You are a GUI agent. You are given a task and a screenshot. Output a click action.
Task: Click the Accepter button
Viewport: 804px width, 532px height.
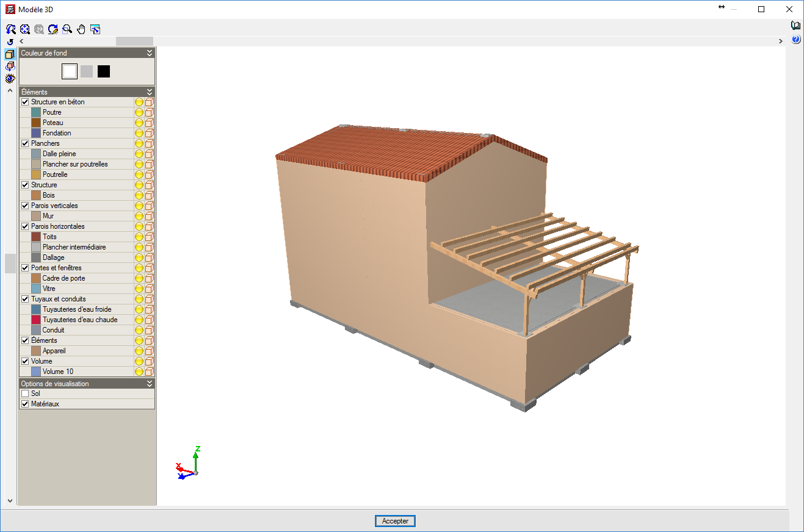coord(395,521)
